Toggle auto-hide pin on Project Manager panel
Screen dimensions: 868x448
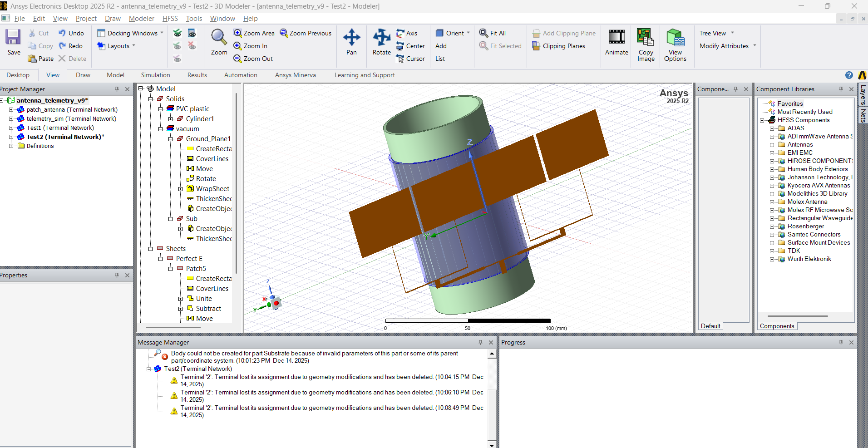(117, 89)
